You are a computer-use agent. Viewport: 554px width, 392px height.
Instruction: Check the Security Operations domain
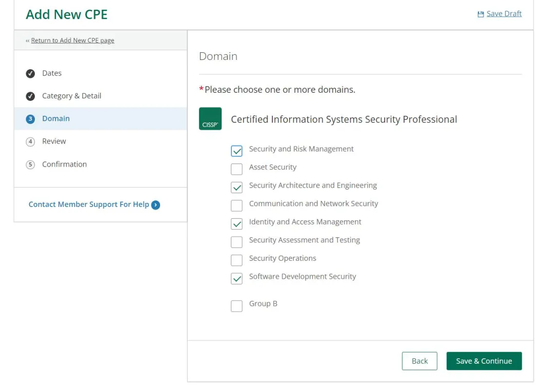click(x=236, y=260)
